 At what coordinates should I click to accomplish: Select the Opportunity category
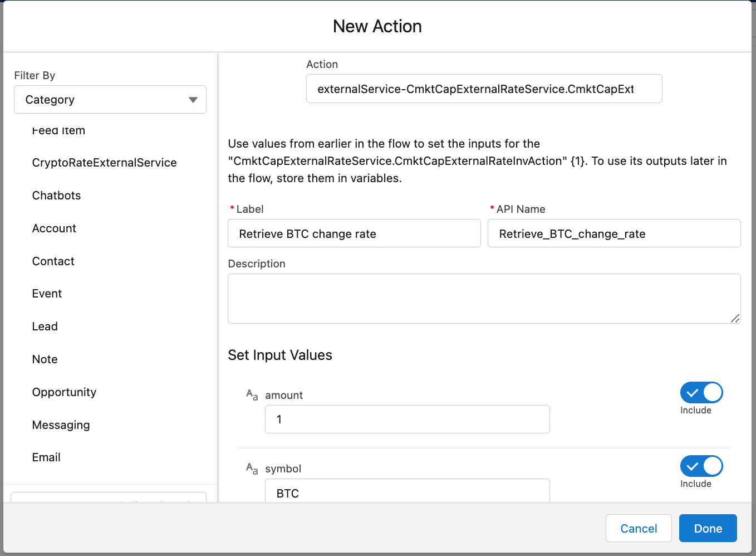click(x=64, y=392)
